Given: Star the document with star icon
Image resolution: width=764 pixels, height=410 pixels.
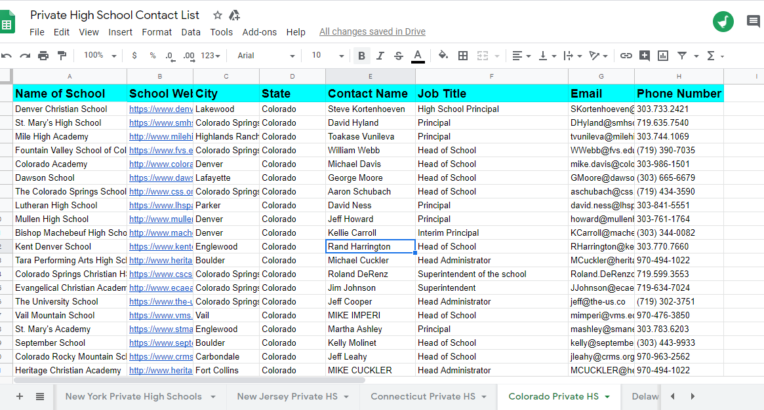Looking at the screenshot, I should (x=217, y=15).
